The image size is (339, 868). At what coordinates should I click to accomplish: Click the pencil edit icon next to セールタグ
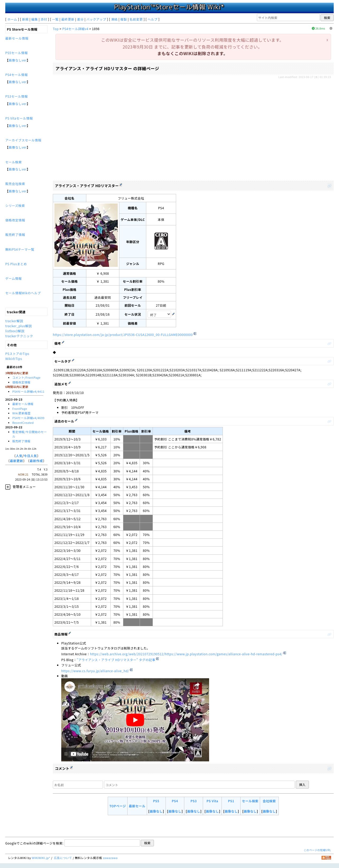73,360
